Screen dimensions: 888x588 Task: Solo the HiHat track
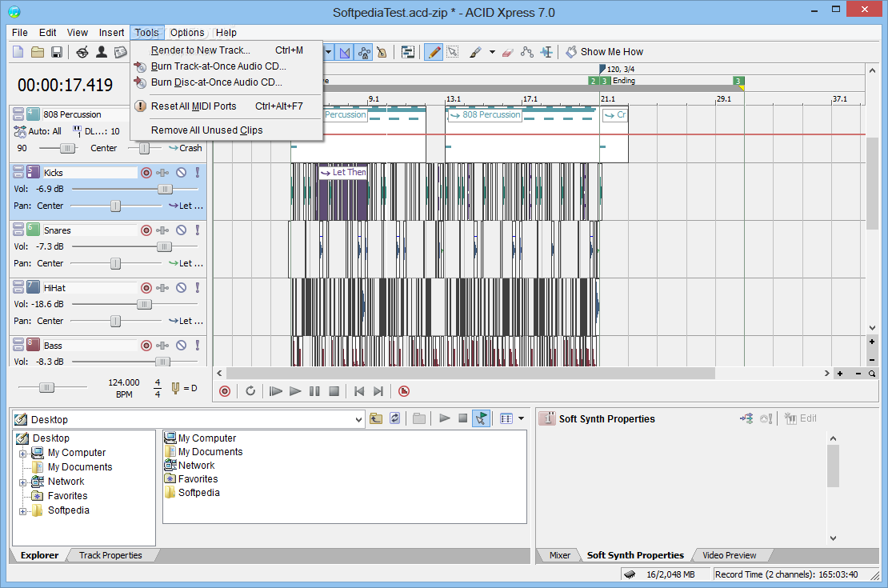point(197,288)
